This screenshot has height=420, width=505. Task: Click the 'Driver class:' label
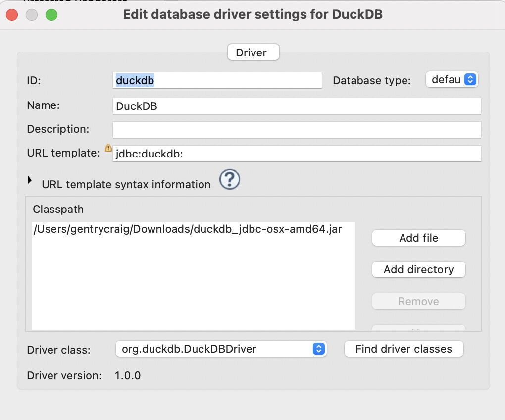(58, 350)
